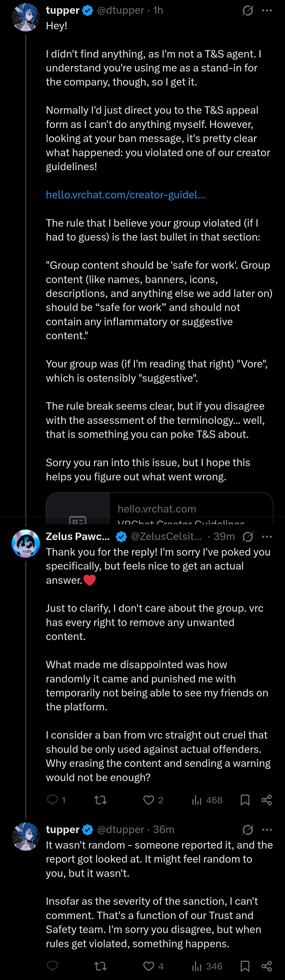Open the more options menu on tupper's last reply
The height and width of the screenshot is (980, 285).
(267, 829)
